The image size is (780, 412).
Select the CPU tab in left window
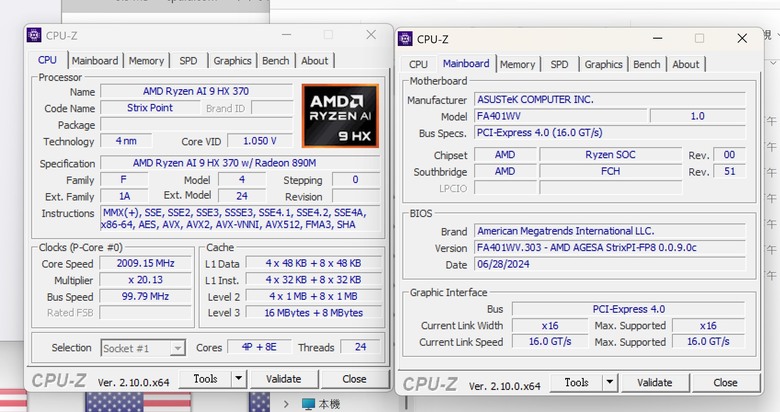click(x=47, y=60)
